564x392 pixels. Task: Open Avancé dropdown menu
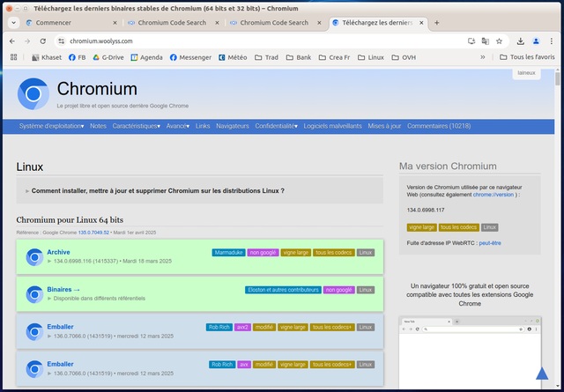pos(178,126)
